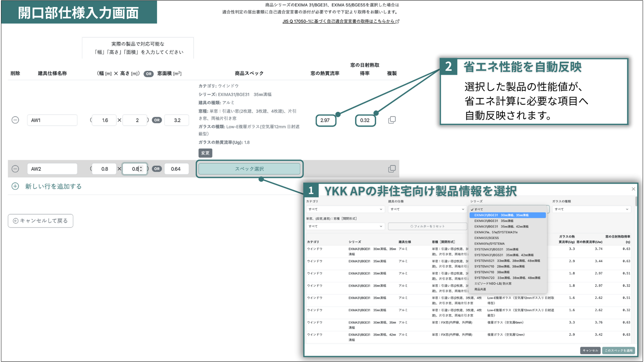
Task: Duplicate the AW1 row with copy icon
Action: [x=392, y=120]
